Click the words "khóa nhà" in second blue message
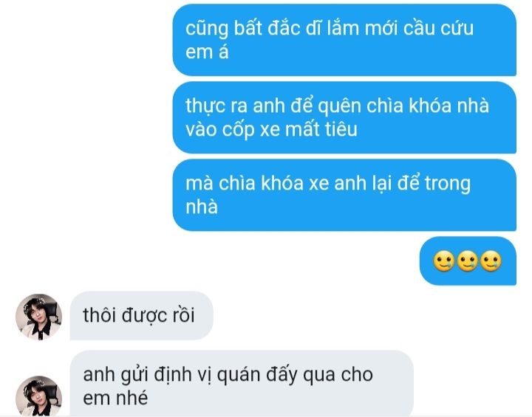This screenshot has width=532, height=417. [449, 105]
